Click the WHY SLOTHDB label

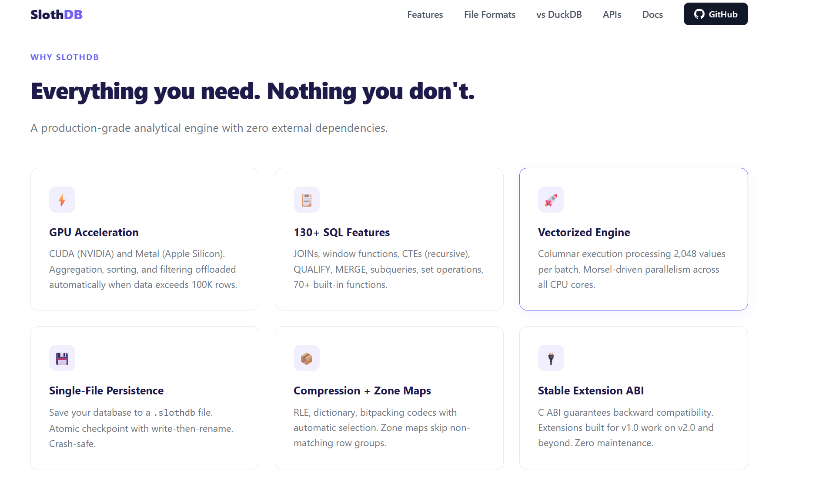(x=65, y=57)
